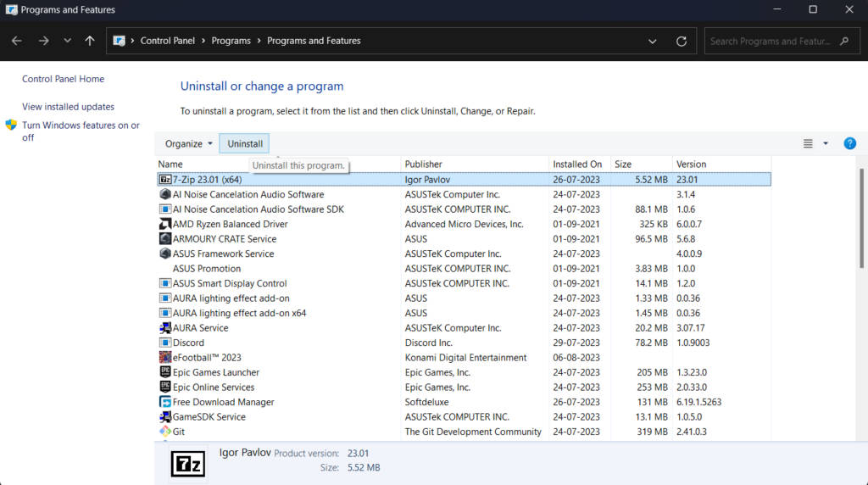
Task: Click the vertical scrollbar of program list
Action: [x=861, y=218]
